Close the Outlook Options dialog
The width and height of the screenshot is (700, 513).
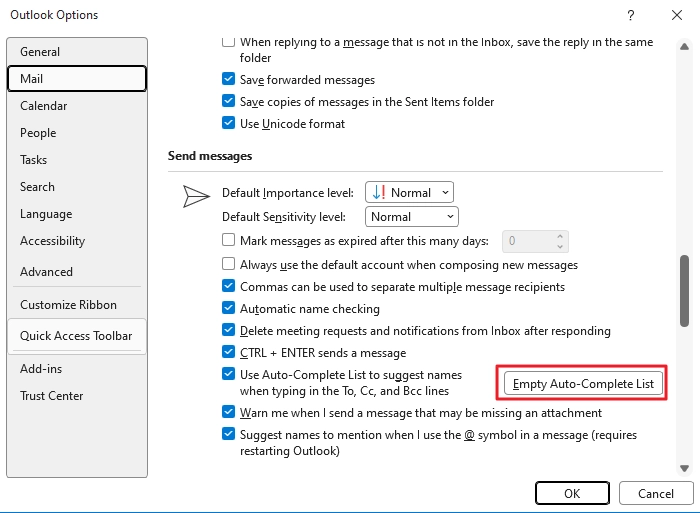coord(677,15)
